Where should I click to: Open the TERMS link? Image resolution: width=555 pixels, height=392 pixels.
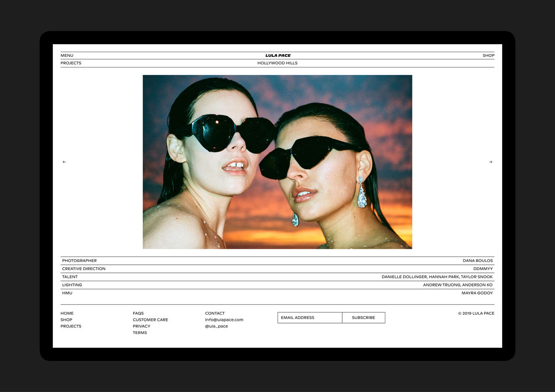[x=140, y=333]
